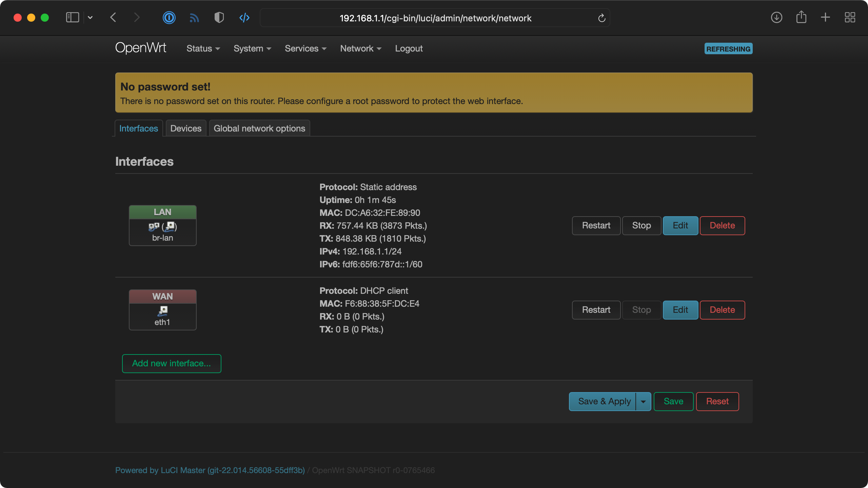
Task: Click the br-lan ethernet port icon in parentheses
Action: click(x=170, y=226)
